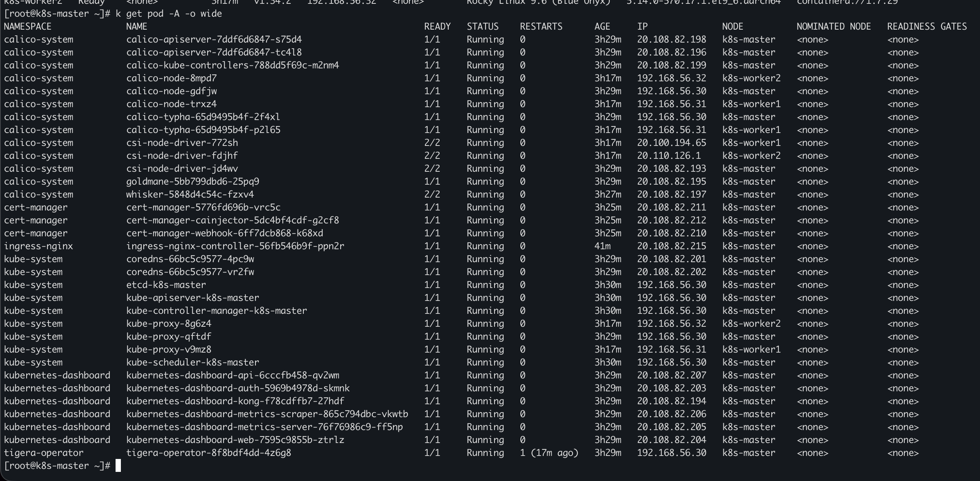
Task: Click the RESTARTS column header
Action: coord(541,27)
